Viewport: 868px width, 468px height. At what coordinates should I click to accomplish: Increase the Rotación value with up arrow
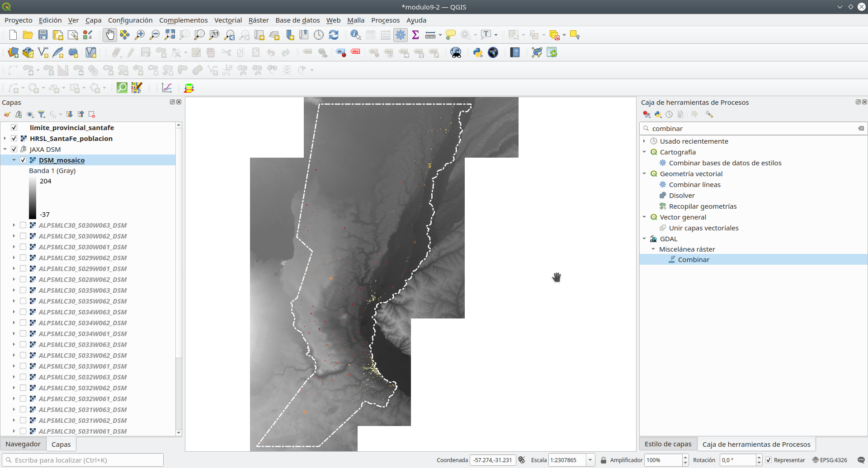click(x=759, y=457)
